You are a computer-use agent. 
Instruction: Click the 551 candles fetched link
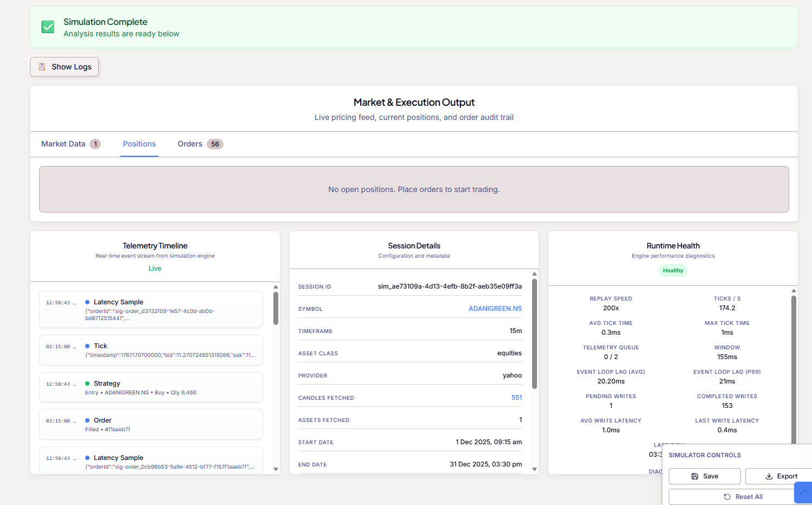pyautogui.click(x=516, y=398)
